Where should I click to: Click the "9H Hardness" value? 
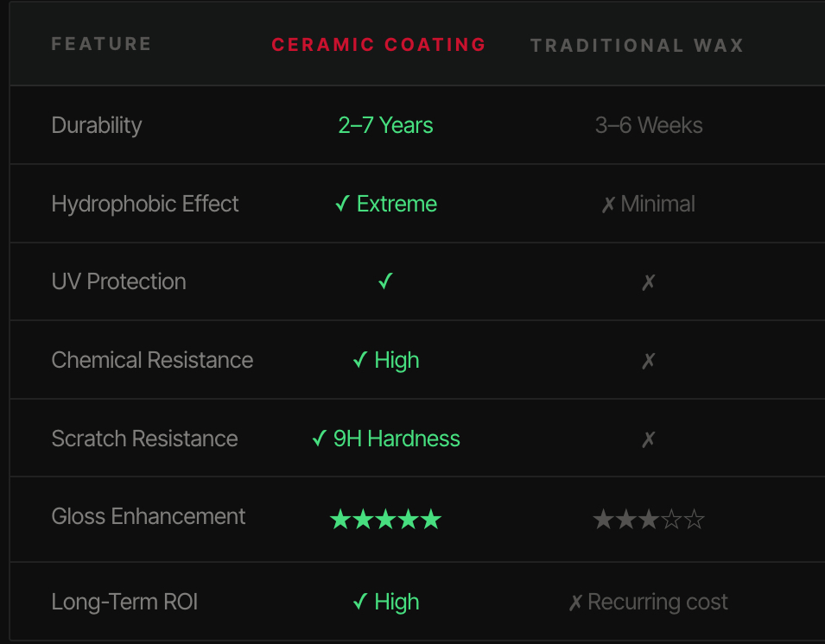coord(397,439)
